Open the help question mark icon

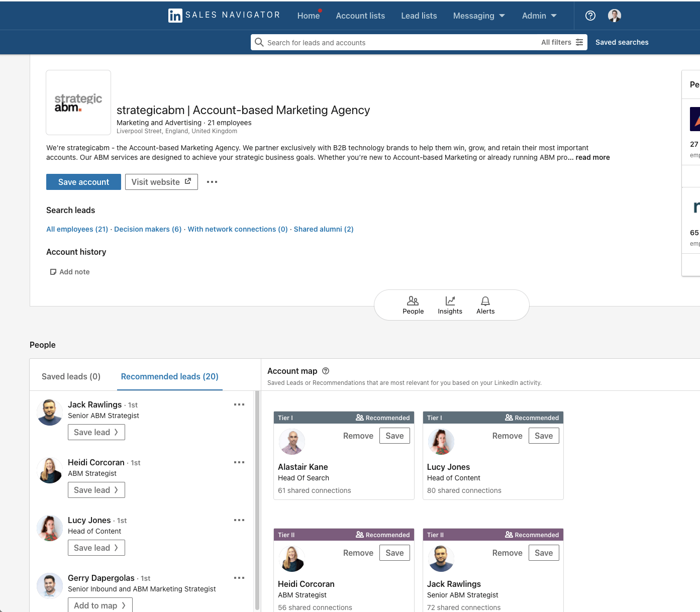click(x=590, y=16)
